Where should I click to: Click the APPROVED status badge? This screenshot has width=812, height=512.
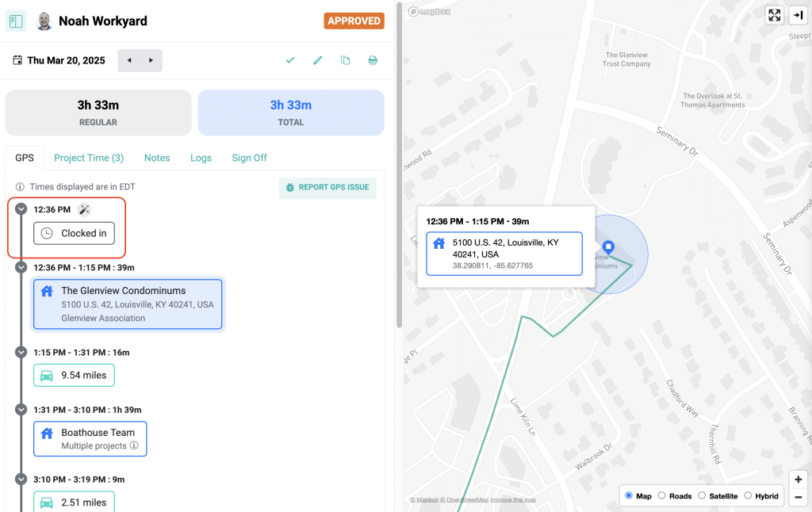point(354,21)
